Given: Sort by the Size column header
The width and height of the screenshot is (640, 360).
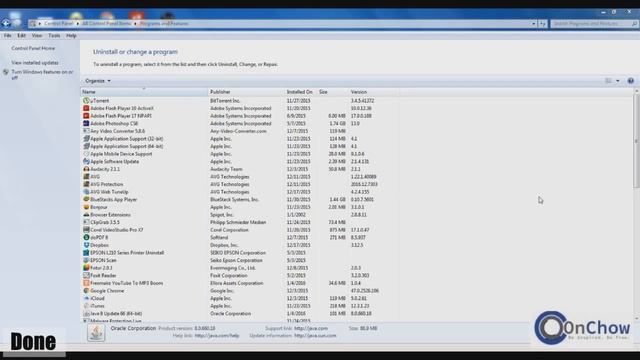Looking at the screenshot, I should point(332,92).
